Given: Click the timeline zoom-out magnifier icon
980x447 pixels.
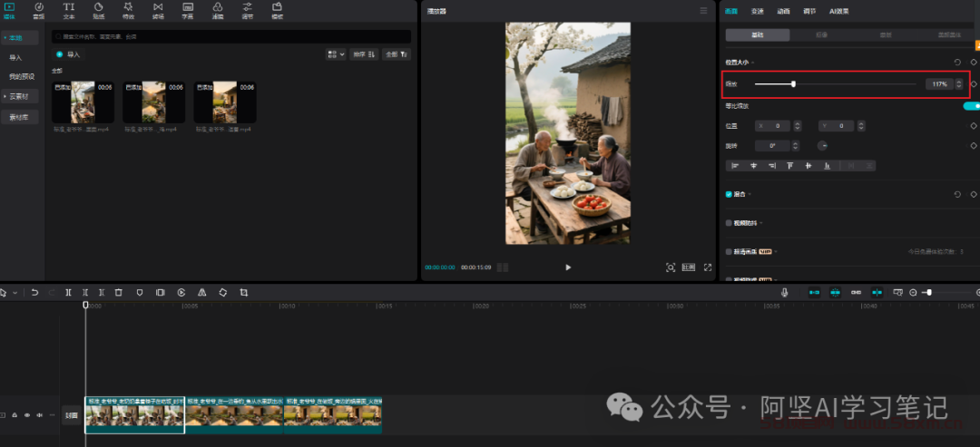Looking at the screenshot, I should point(913,292).
